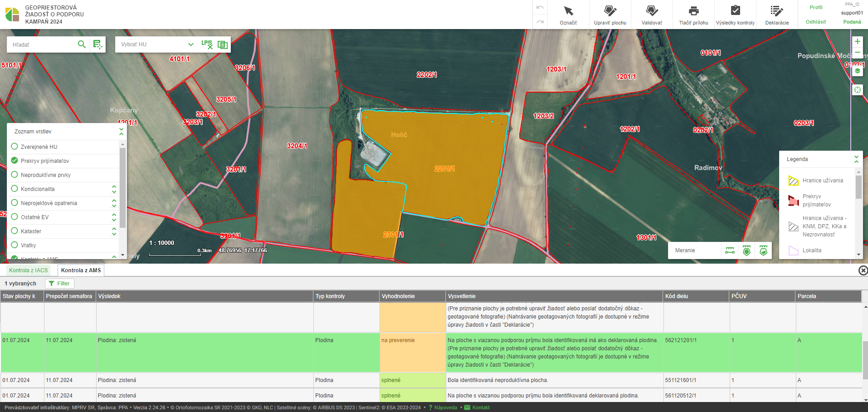Sort by Kód dielu column header
The image size is (868, 412).
[696, 296]
